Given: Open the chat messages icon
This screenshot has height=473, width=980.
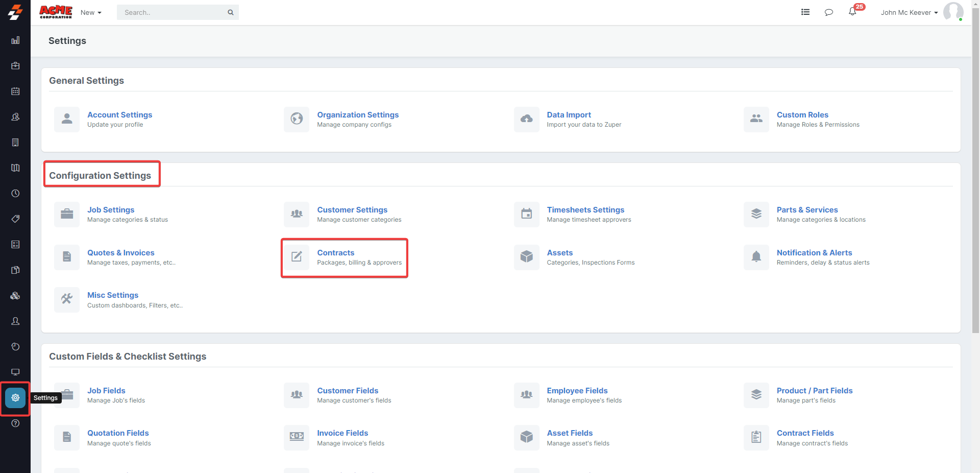Looking at the screenshot, I should tap(828, 12).
